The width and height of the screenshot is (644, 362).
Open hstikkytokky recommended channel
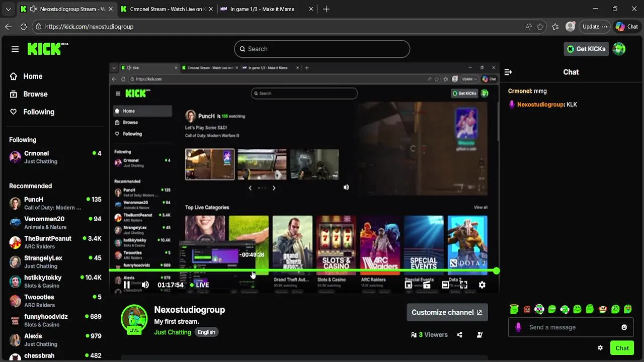pyautogui.click(x=55, y=281)
